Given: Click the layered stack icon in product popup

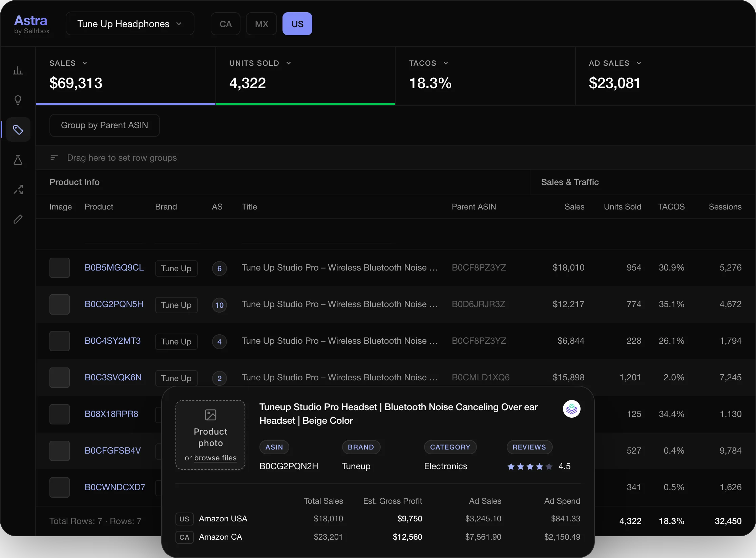Looking at the screenshot, I should [571, 409].
